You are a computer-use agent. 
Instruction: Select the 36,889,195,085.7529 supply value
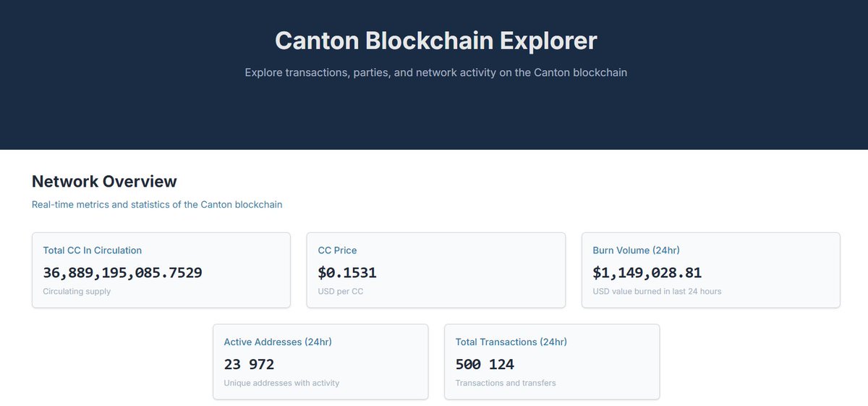[x=123, y=273]
